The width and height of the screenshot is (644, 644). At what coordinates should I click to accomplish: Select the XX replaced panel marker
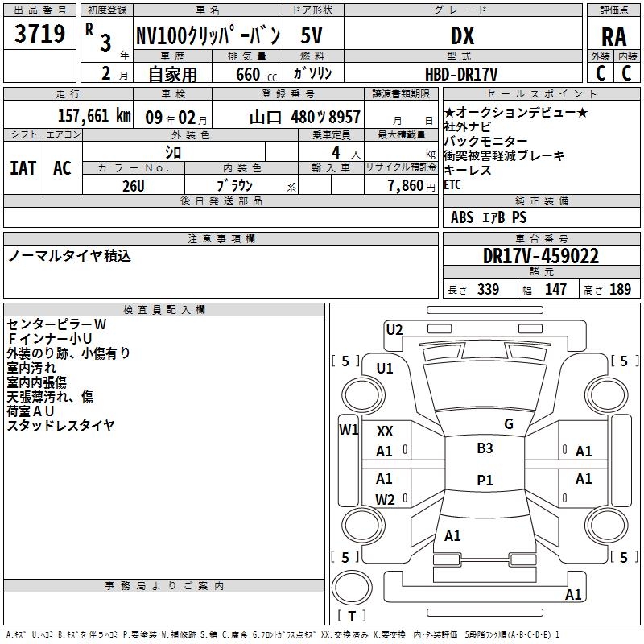[x=385, y=431]
